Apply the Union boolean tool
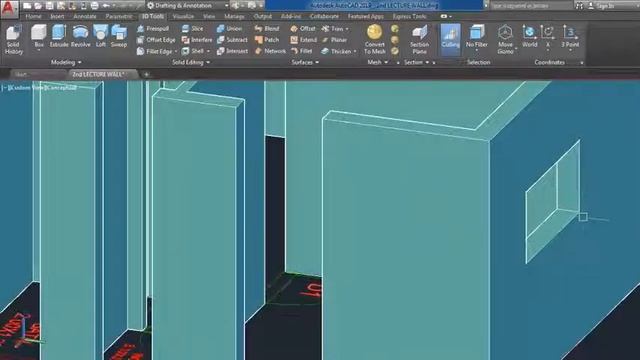The height and width of the screenshot is (360, 640). click(x=229, y=29)
